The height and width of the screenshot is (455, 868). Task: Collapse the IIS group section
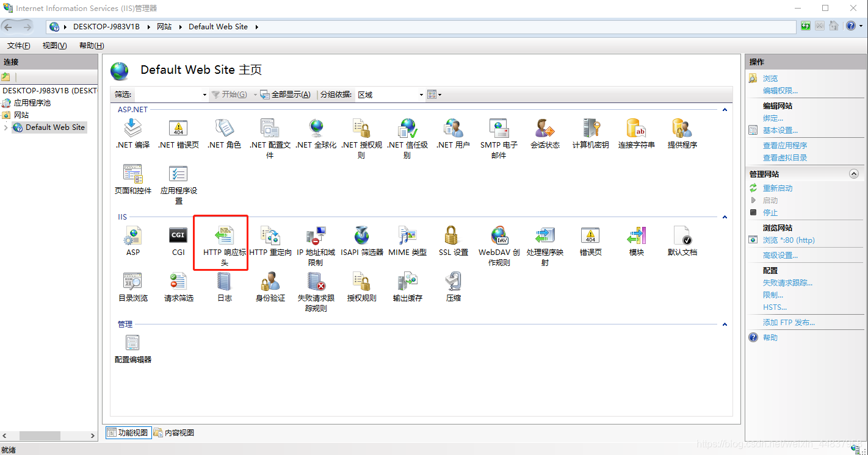coord(725,217)
